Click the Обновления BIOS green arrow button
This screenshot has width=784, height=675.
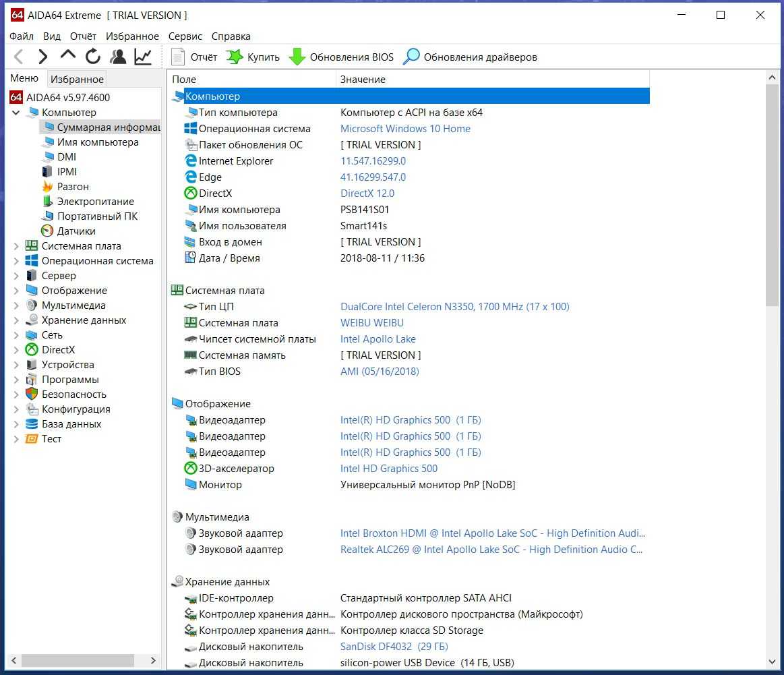(341, 57)
